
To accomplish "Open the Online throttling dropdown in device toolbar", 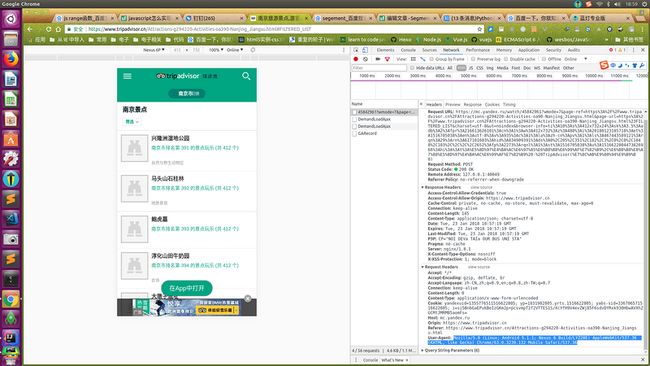I will [235, 50].
